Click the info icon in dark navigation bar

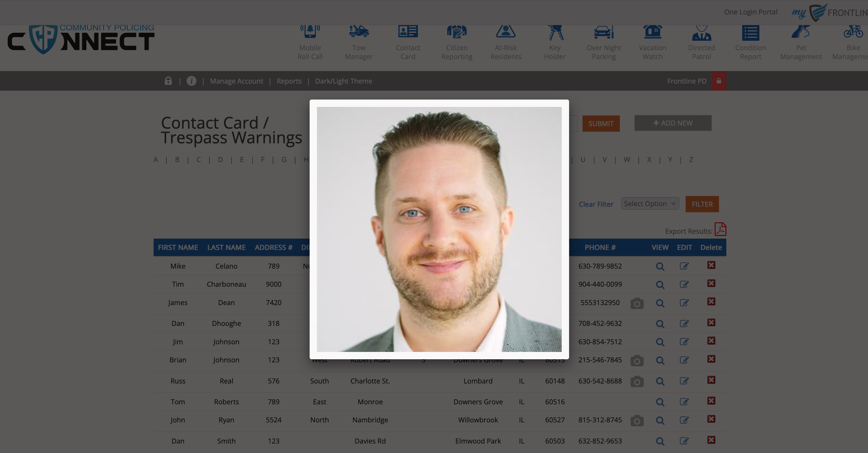(x=192, y=81)
